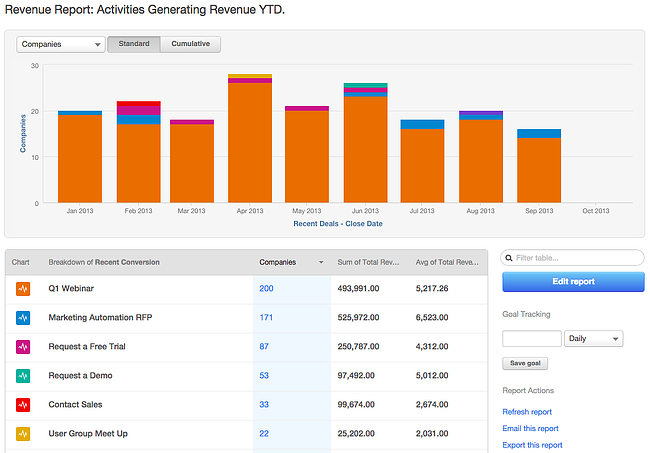This screenshot has width=650, height=453.
Task: Sort by Companies column header
Action: coord(277,262)
